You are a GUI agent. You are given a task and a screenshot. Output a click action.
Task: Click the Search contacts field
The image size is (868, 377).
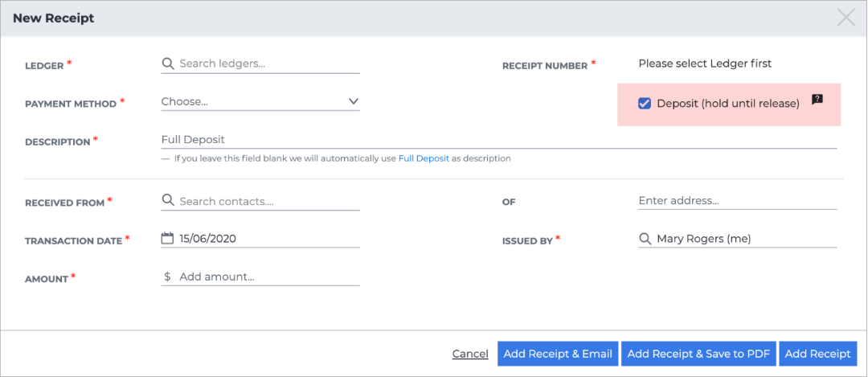pos(260,201)
